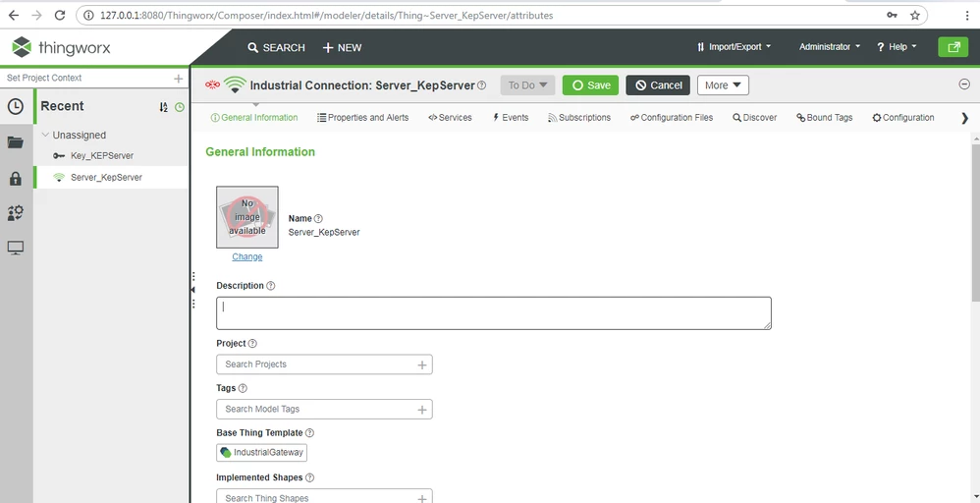Click the help icon next to Server_KepServer title

(x=481, y=85)
